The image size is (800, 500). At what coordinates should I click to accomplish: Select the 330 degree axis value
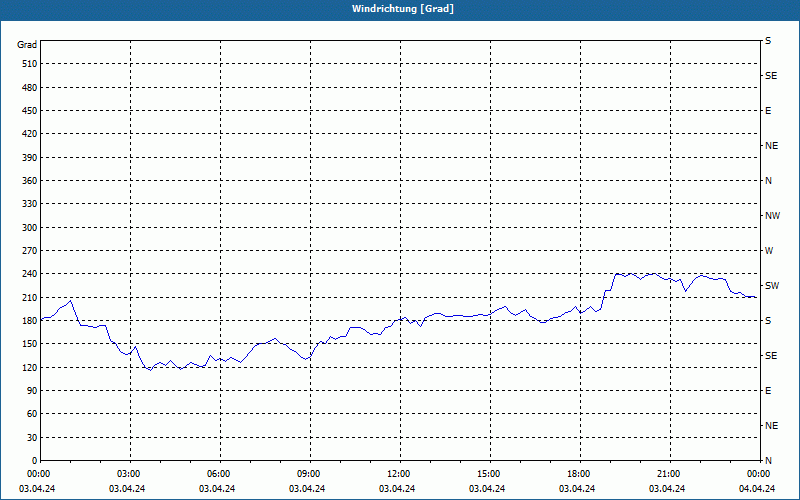(x=30, y=204)
